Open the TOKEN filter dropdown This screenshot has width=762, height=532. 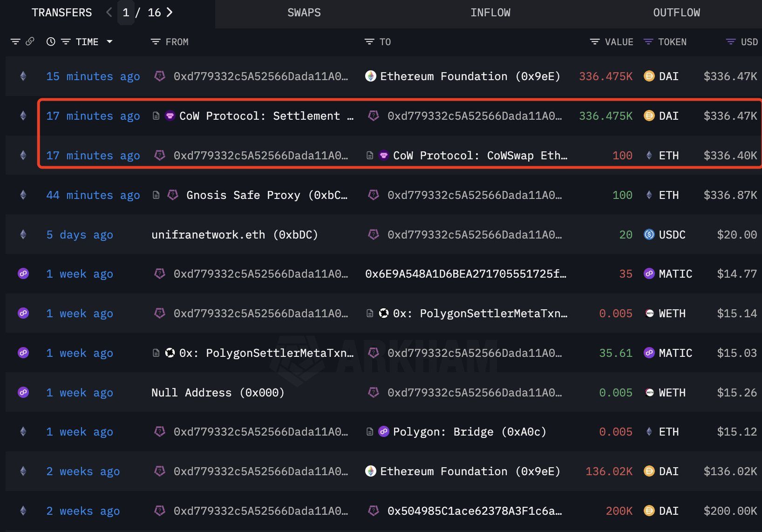coord(648,42)
